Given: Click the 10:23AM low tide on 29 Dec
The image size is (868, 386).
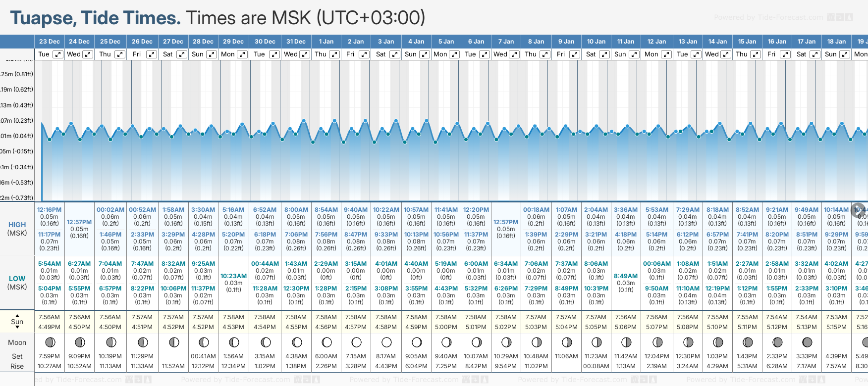Looking at the screenshot, I should (x=233, y=276).
